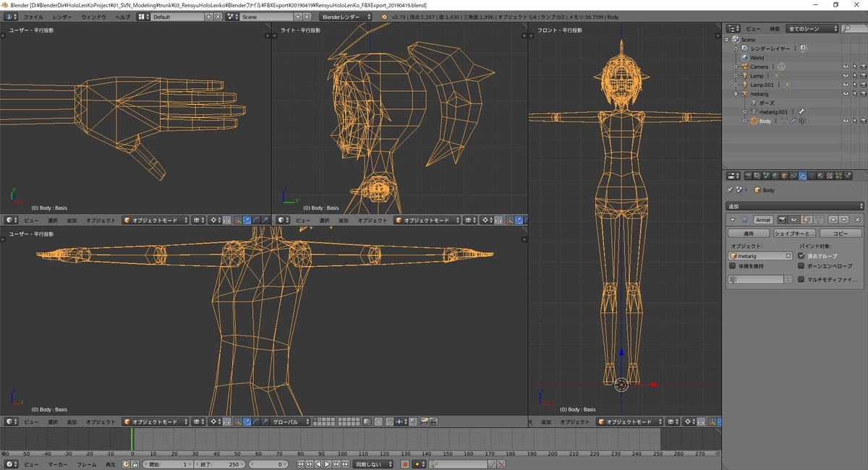Open the Blenderレンダー render engine dropdown
This screenshot has width=868, height=470.
(346, 17)
